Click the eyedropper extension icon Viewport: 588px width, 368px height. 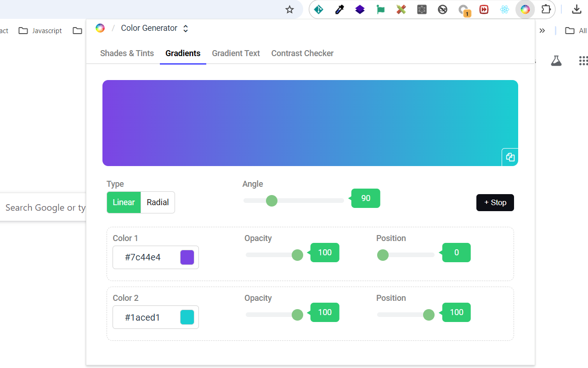339,9
